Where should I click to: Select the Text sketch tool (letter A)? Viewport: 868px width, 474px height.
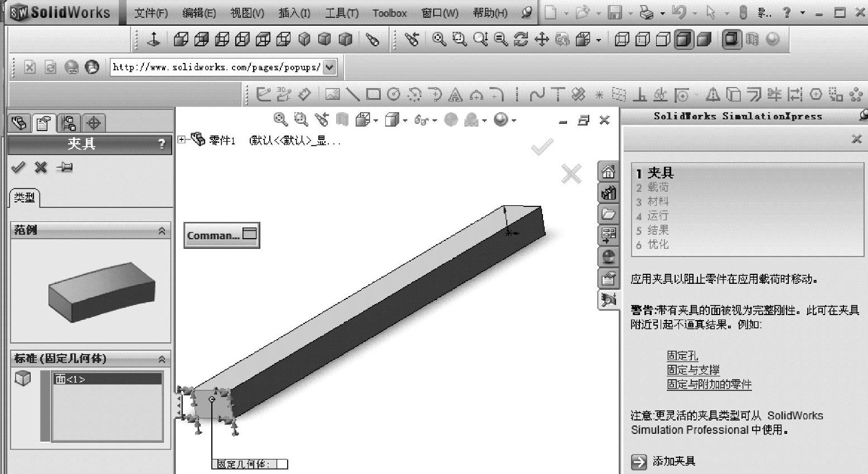tap(455, 95)
